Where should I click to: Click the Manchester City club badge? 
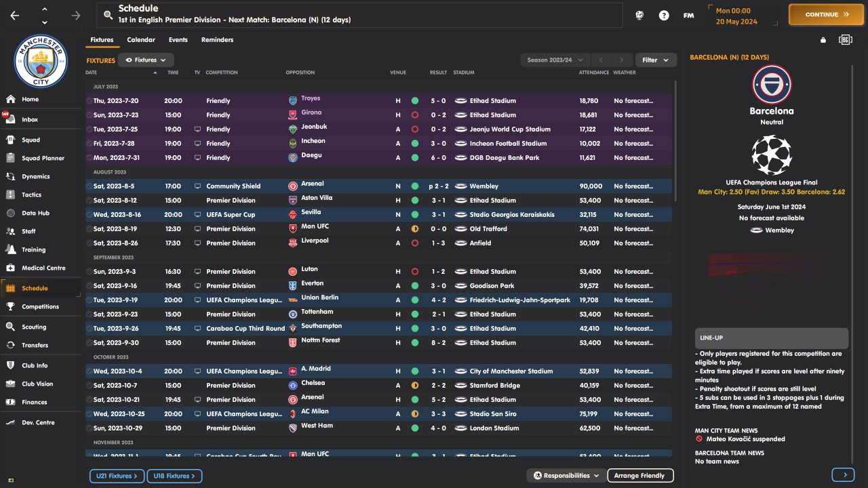tap(41, 62)
